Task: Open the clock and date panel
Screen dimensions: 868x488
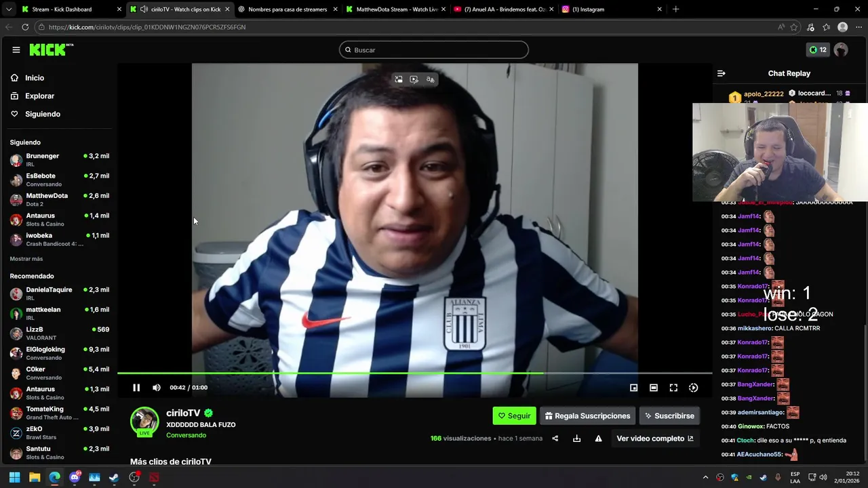Action: (x=847, y=477)
